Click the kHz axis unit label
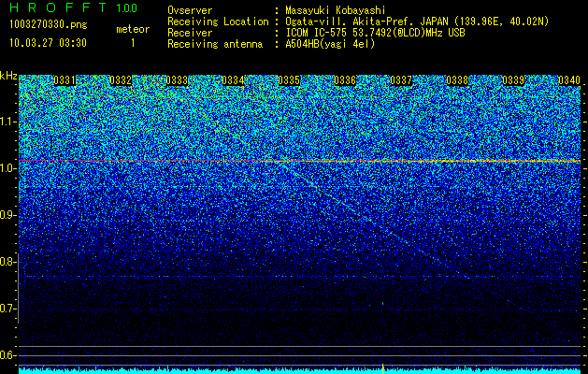Screen dimensions: 588x374 [x=8, y=76]
